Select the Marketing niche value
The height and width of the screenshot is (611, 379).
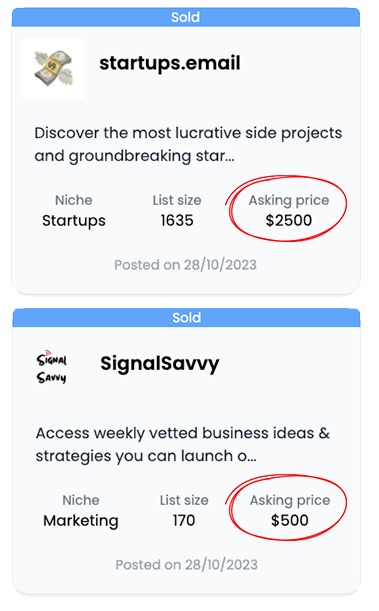[x=81, y=521]
